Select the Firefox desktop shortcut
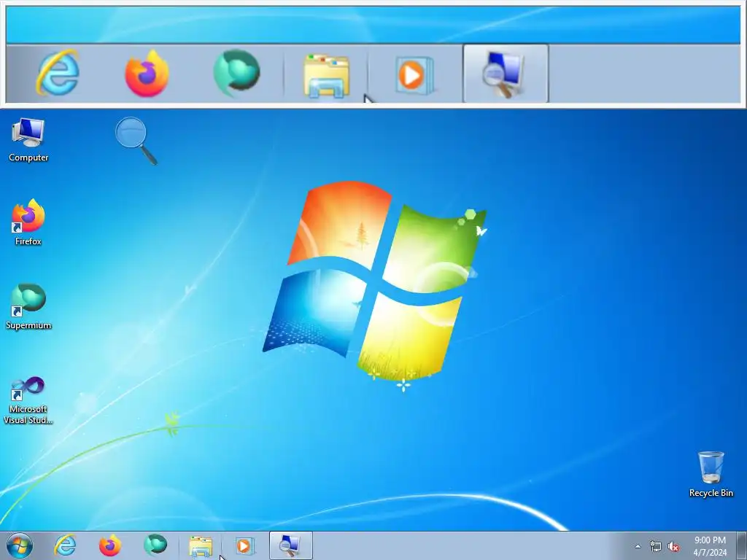The image size is (747, 560). (x=28, y=222)
